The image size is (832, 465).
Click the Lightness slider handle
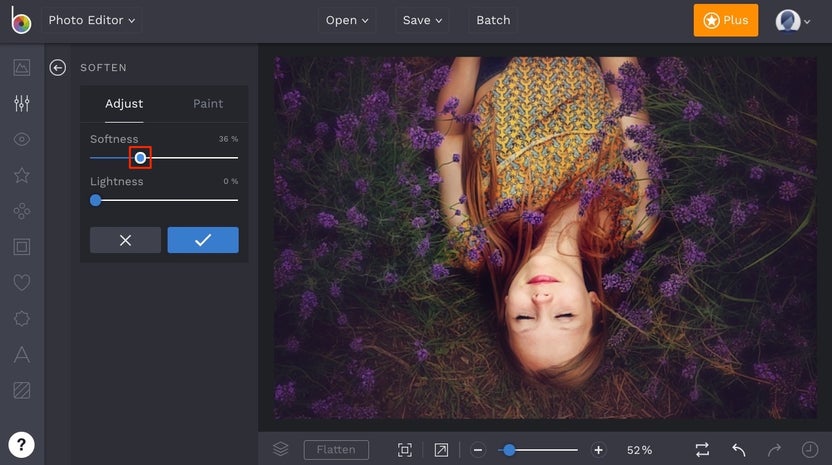96,200
